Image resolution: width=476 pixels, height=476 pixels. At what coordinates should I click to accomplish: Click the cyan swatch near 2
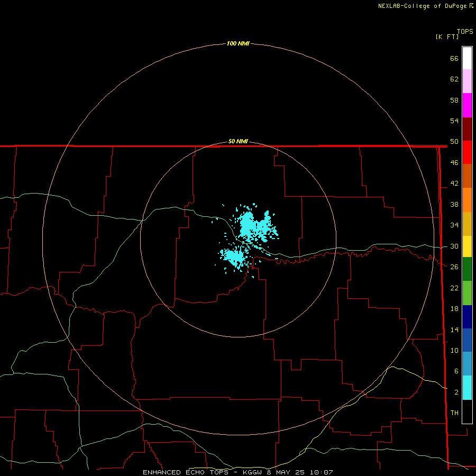click(467, 388)
